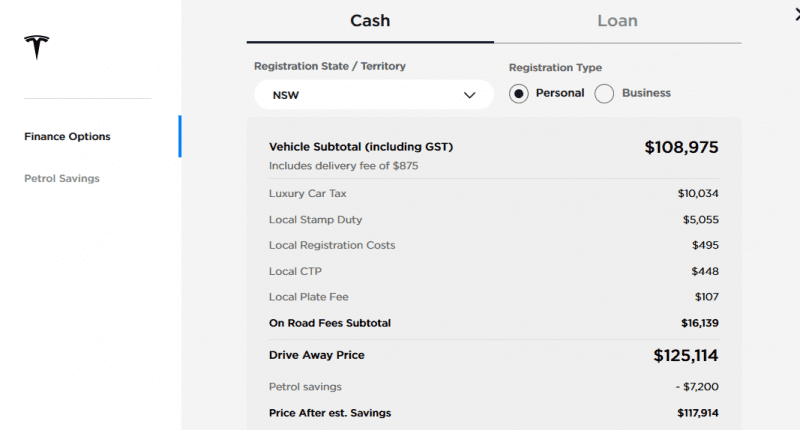
Task: Click the $448 CTP amount
Action: pos(705,271)
